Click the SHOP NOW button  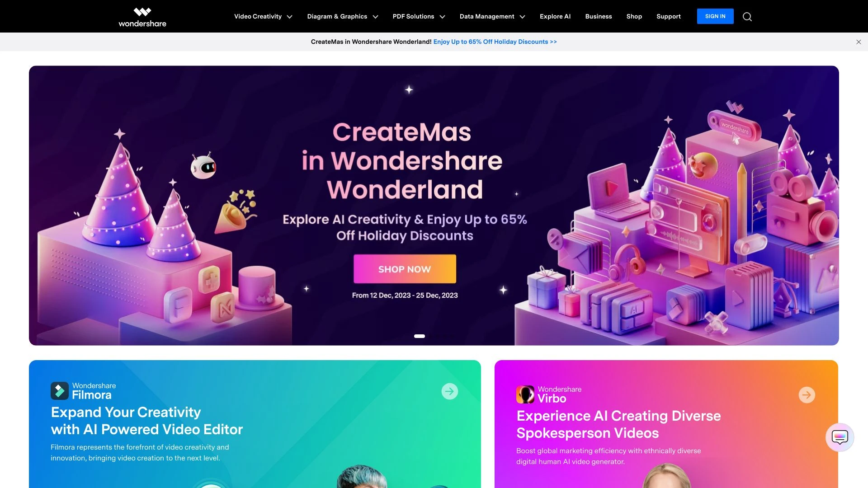[404, 268]
